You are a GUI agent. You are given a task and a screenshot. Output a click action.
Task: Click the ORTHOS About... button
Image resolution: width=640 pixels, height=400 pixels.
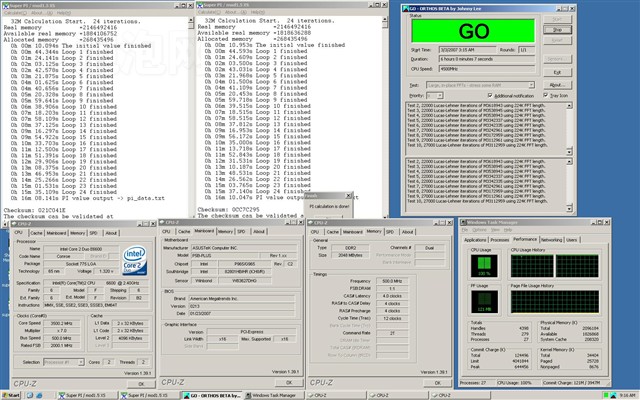pos(557,85)
